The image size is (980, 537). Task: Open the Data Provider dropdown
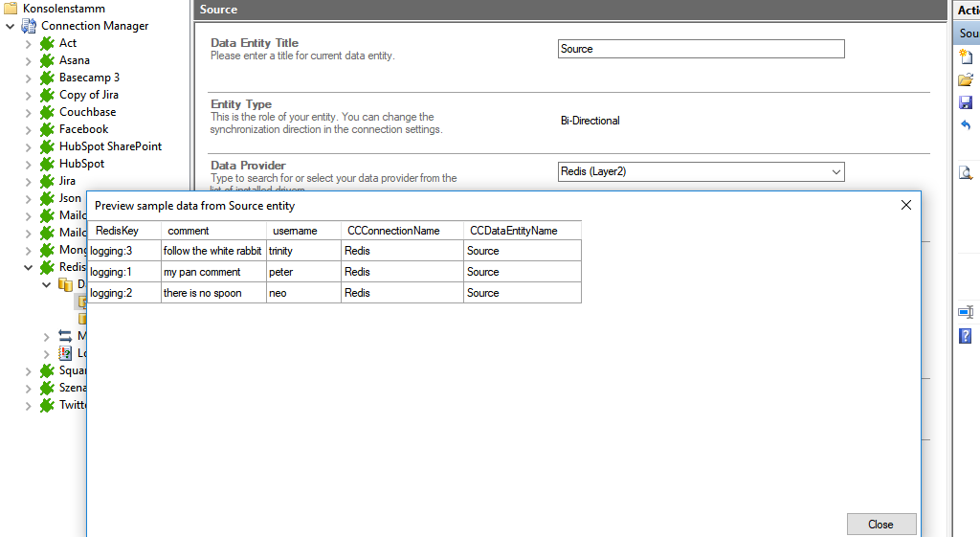[836, 172]
